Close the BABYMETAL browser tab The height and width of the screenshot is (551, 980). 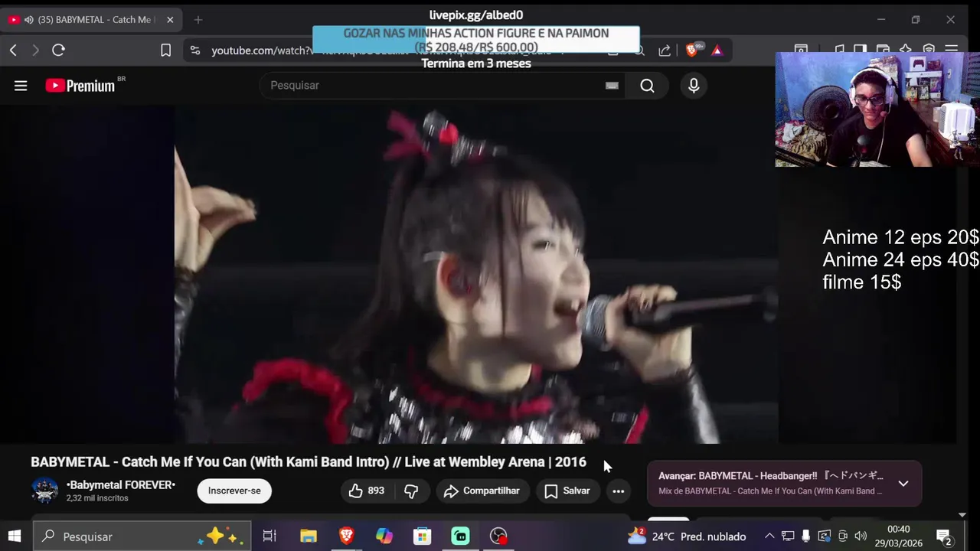tap(170, 20)
